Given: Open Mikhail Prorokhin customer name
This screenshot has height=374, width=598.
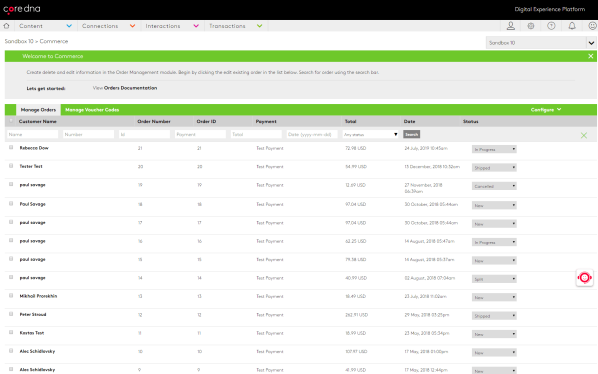Looking at the screenshot, I should 38,296.
